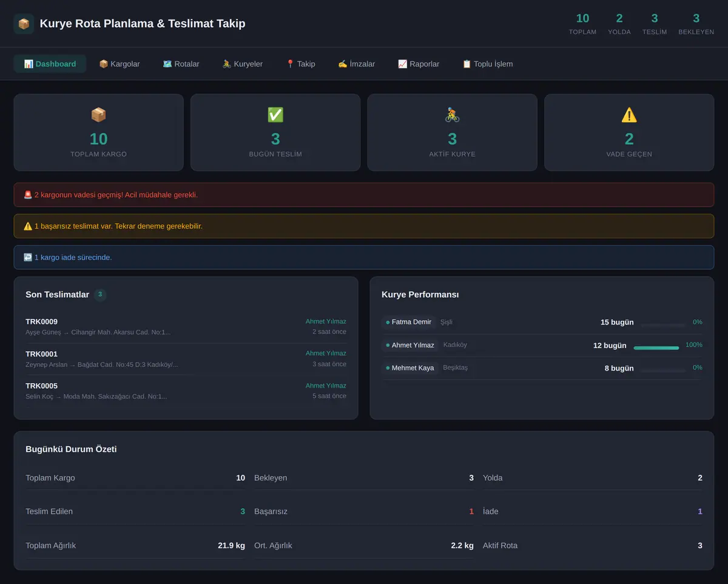The width and height of the screenshot is (728, 584).
Task: Select the Takip tab
Action: click(300, 64)
